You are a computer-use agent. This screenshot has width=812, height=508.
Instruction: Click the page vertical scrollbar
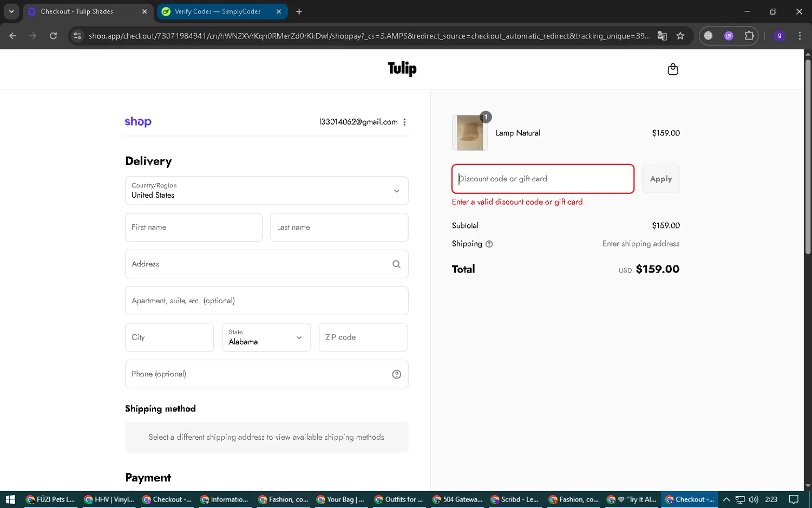pos(808,157)
